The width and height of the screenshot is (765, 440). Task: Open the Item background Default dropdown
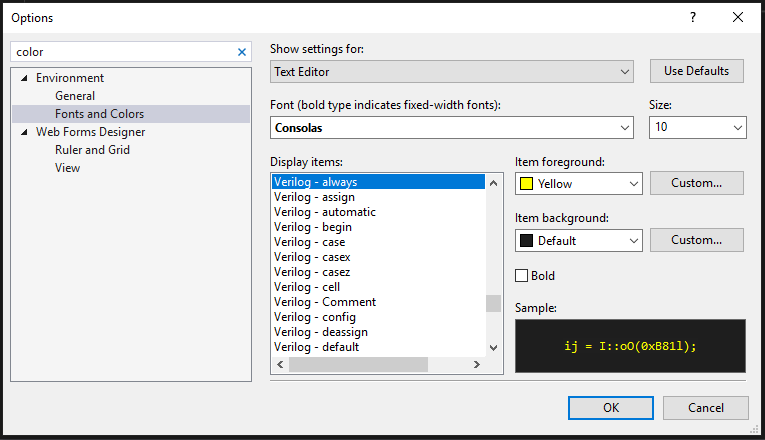(579, 240)
